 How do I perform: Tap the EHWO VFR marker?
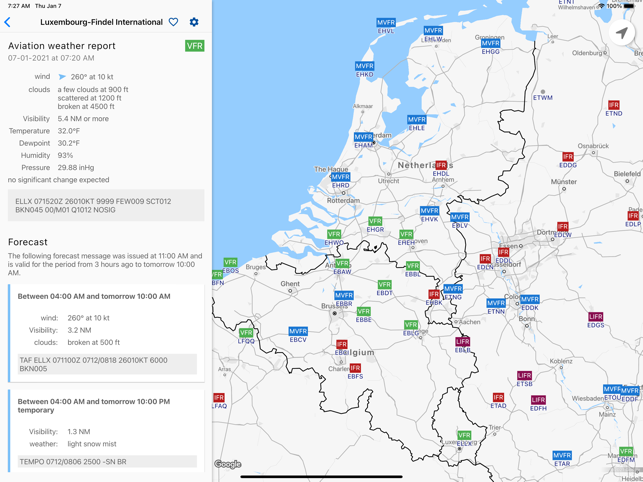(x=334, y=234)
